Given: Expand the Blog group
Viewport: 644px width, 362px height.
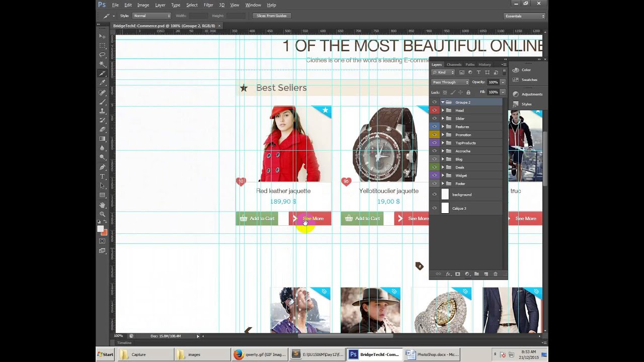Looking at the screenshot, I should coord(443,159).
